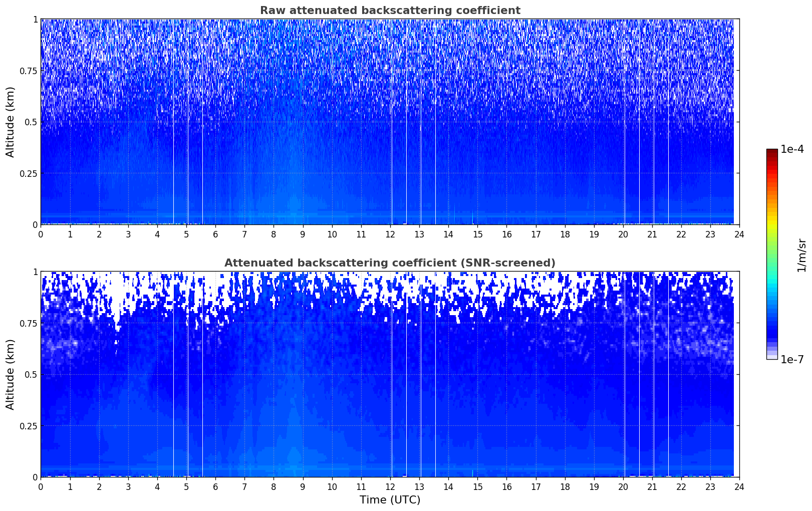Click the colorbar minimum label '1e-7'
The width and height of the screenshot is (812, 511).
click(x=792, y=359)
